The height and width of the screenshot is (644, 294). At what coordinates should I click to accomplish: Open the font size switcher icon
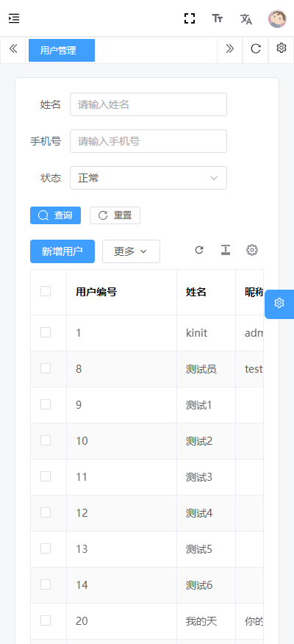[x=218, y=18]
